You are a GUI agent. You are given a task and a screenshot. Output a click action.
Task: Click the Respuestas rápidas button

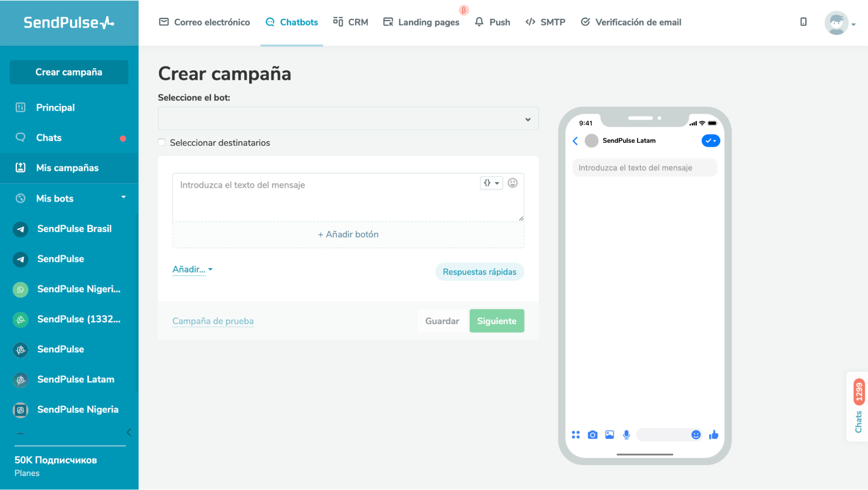tap(479, 272)
